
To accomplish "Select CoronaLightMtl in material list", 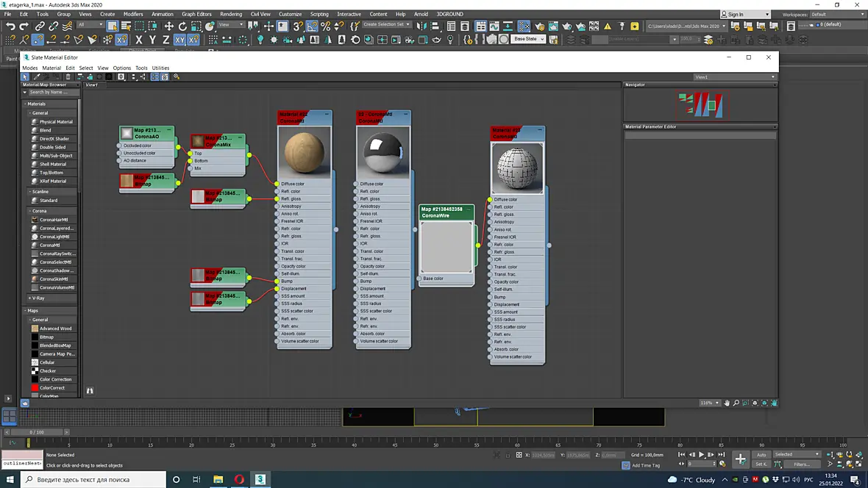I will [x=54, y=237].
